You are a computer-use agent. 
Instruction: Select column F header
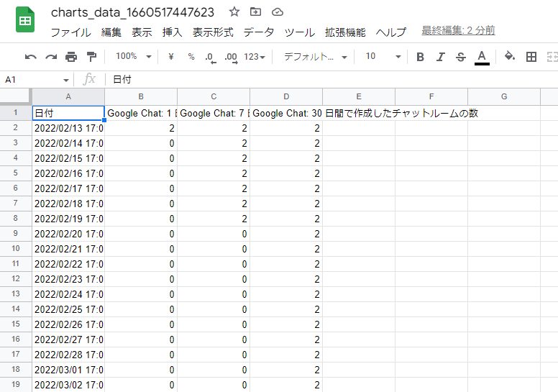click(431, 96)
